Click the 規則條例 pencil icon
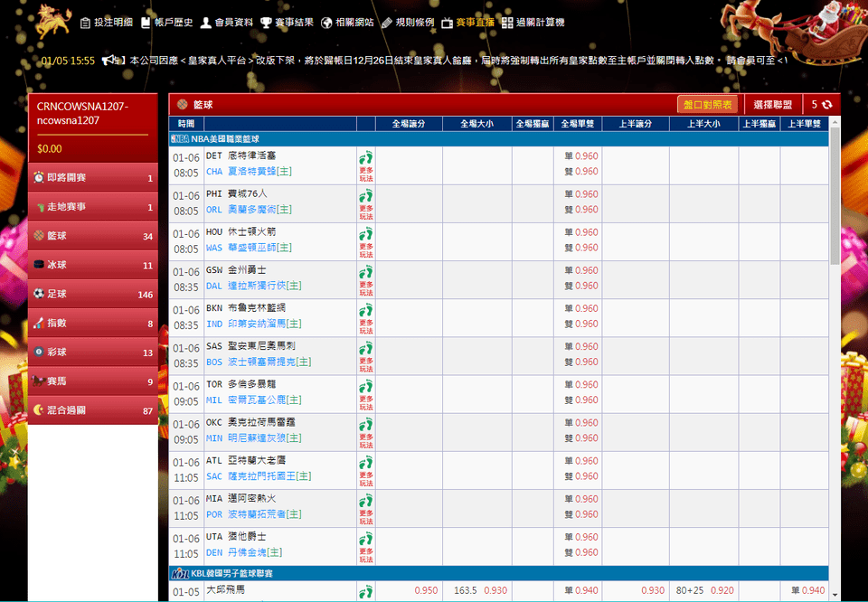The image size is (868, 602). 387,23
